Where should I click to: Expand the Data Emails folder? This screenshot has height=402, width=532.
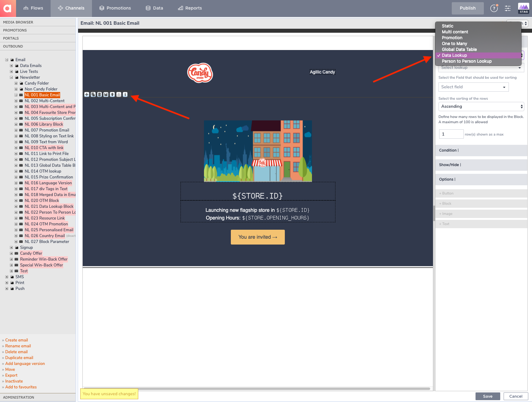11,66
